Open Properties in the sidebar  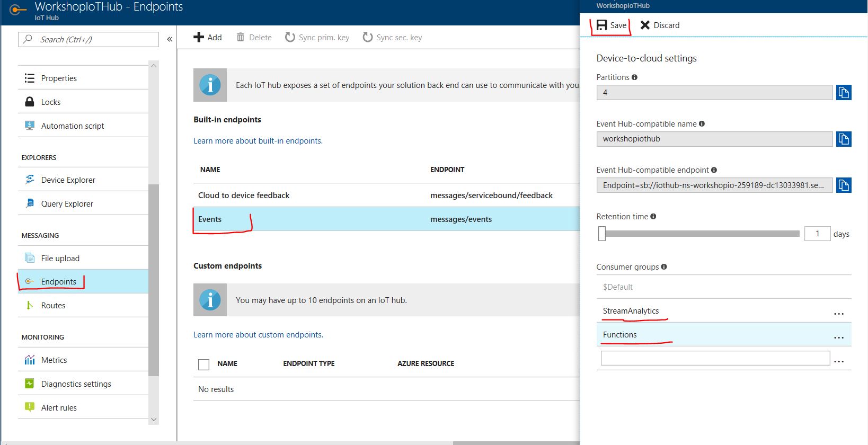click(x=83, y=78)
